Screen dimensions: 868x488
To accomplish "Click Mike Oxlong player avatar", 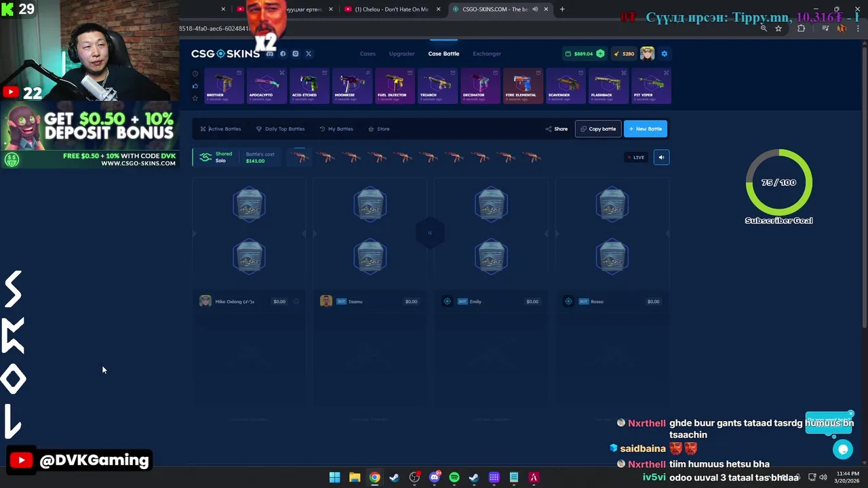I will [205, 301].
